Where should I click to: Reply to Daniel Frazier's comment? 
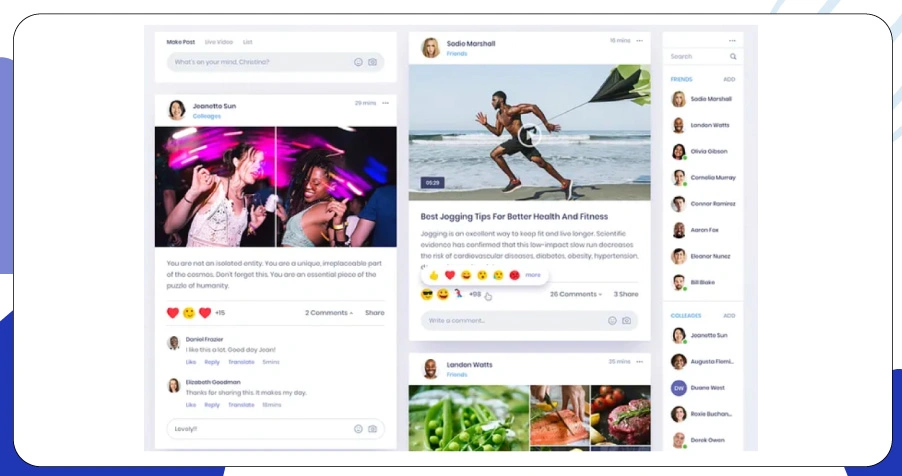tap(212, 362)
